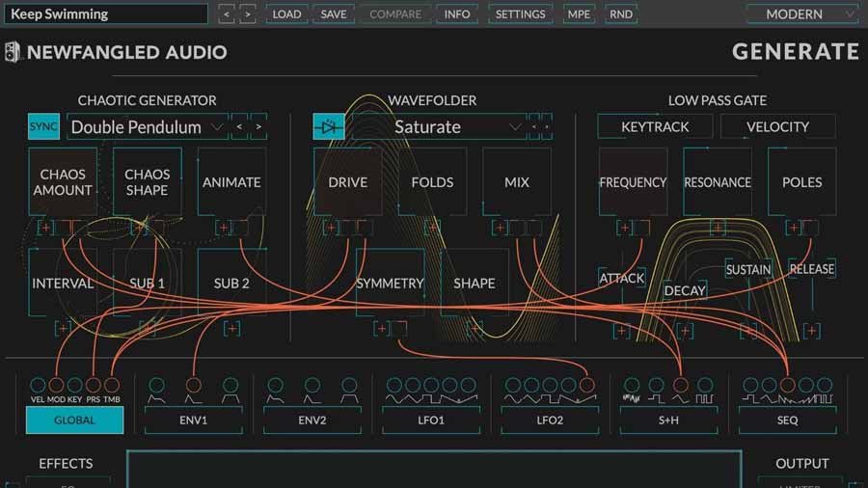The image size is (868, 488).
Task: Click the orange last LFO2 output circle
Action: coord(586,385)
